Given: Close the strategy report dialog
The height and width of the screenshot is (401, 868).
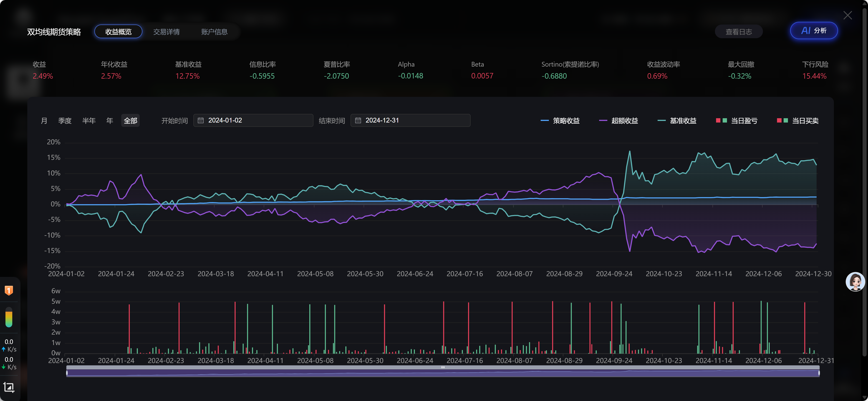Looking at the screenshot, I should 848,15.
